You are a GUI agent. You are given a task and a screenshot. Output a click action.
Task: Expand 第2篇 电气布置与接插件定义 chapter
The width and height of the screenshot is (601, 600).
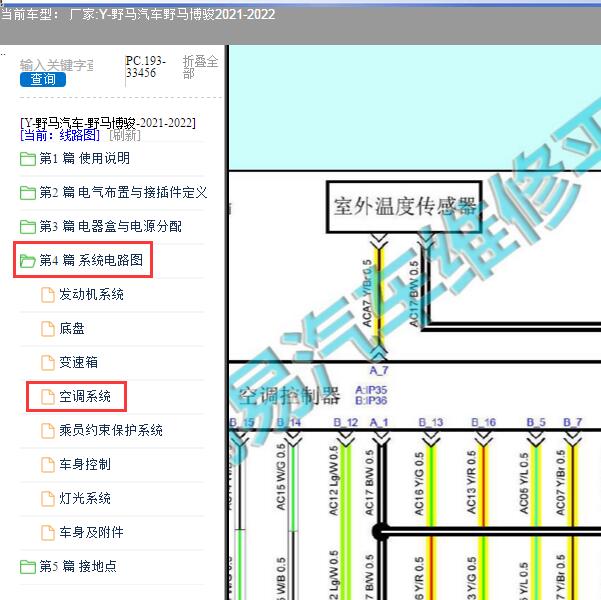click(123, 192)
